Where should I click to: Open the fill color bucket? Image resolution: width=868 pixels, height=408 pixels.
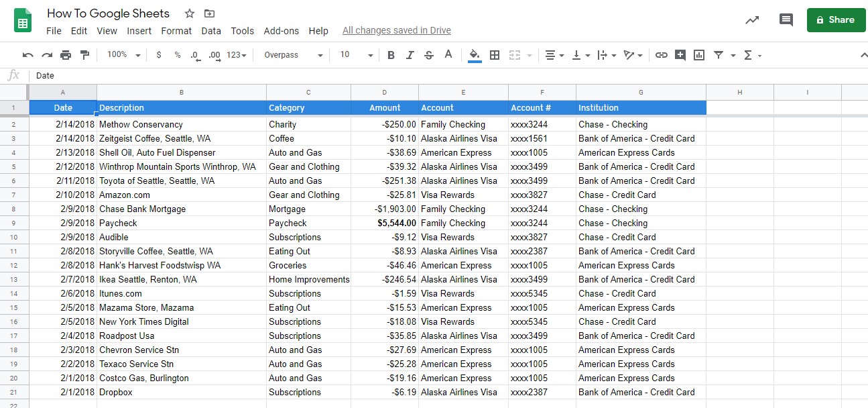(475, 56)
